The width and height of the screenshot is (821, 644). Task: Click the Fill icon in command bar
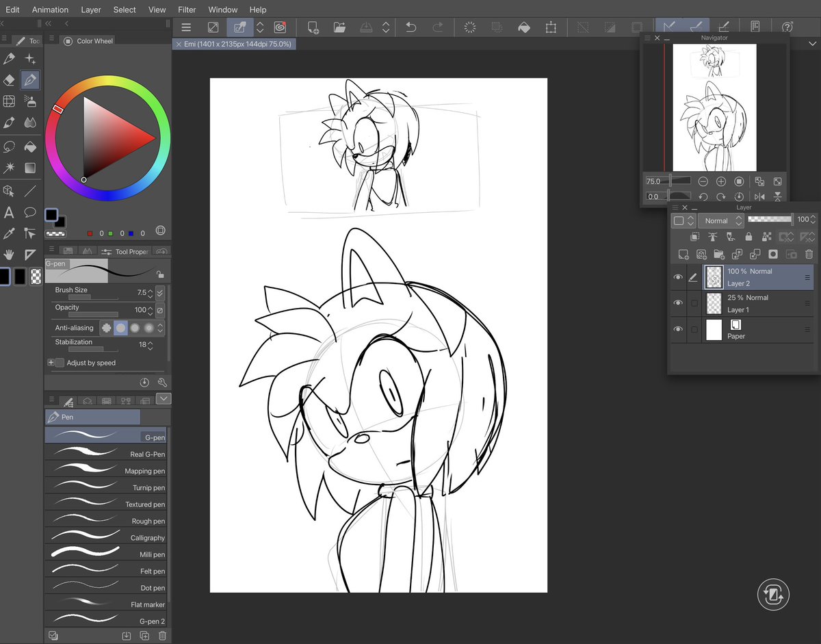pos(523,27)
